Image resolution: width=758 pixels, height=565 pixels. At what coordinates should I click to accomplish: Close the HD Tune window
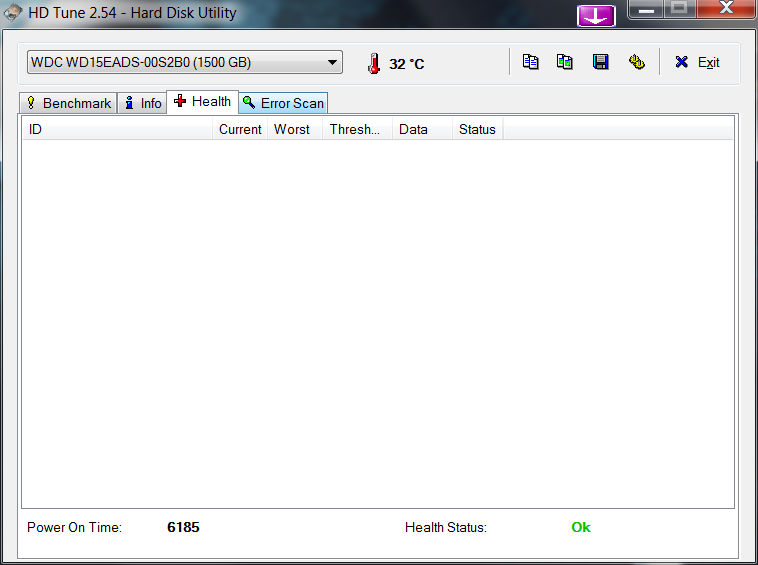point(726,9)
